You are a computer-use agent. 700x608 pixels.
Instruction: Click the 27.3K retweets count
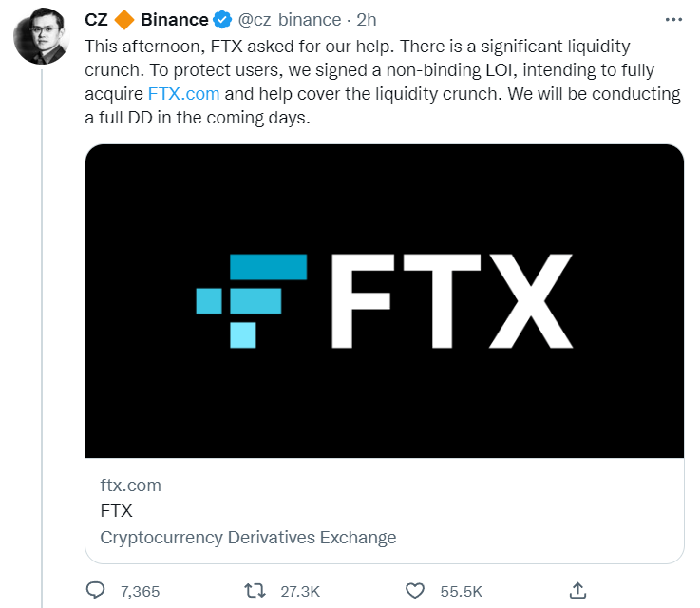pyautogui.click(x=300, y=592)
